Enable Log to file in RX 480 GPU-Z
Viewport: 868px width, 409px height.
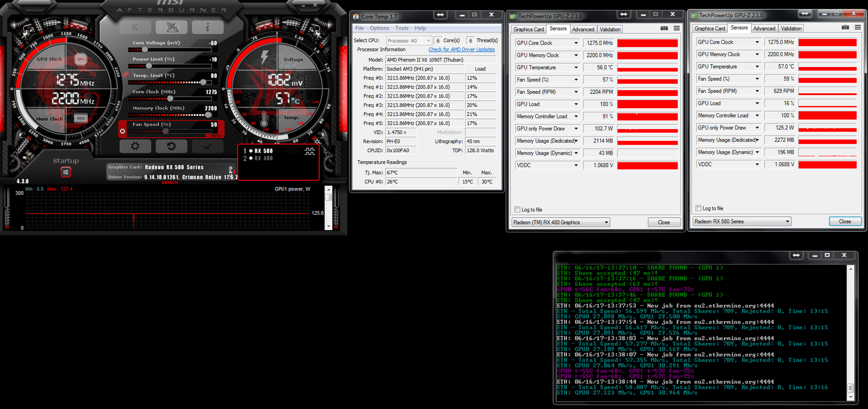pyautogui.click(x=517, y=209)
